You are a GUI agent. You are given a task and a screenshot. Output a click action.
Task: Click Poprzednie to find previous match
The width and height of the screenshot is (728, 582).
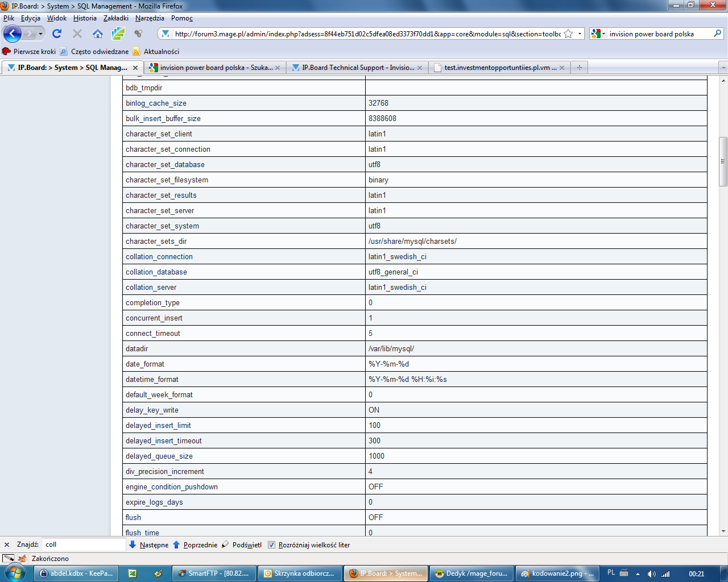[195, 545]
